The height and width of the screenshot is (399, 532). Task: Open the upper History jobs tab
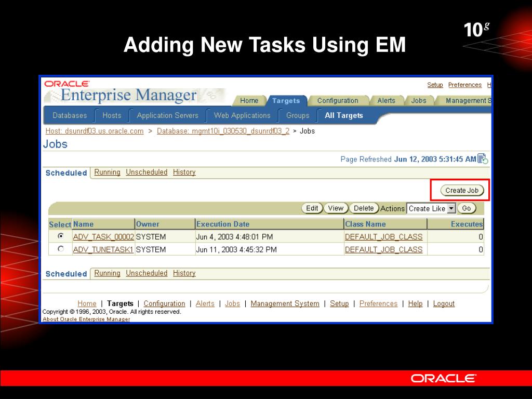184,172
